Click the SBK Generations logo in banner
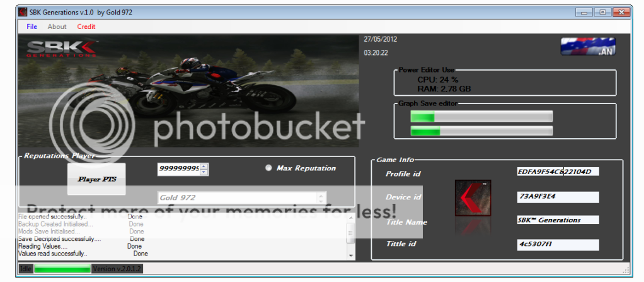Screen dimensions: 644x282 pyautogui.click(x=62, y=48)
